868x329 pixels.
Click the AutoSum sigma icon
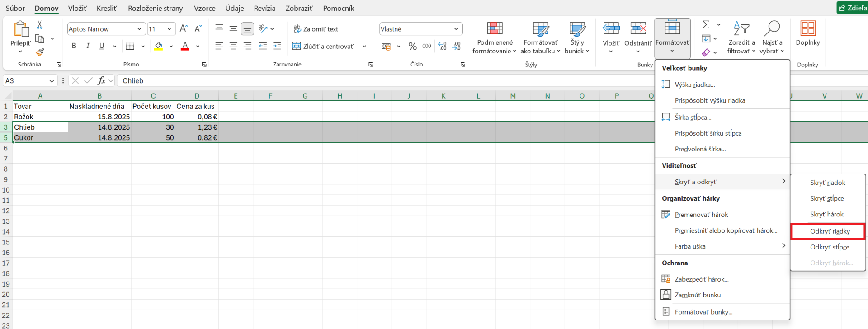[706, 24]
